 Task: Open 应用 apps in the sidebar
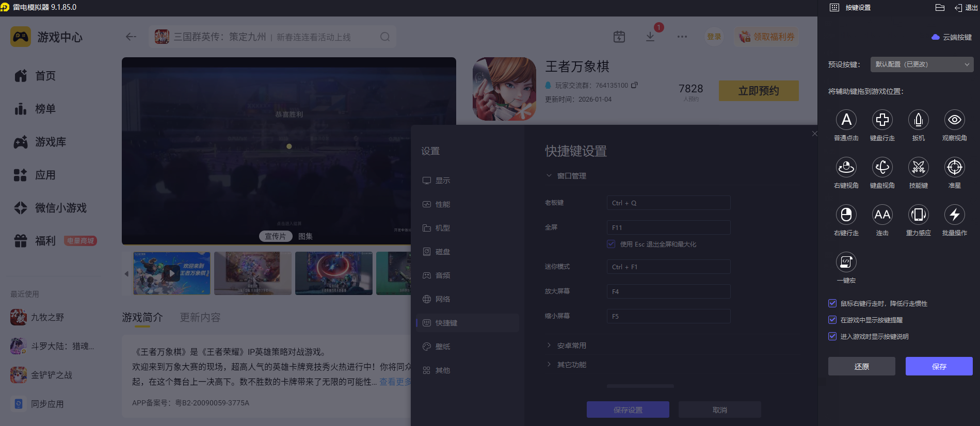35,175
